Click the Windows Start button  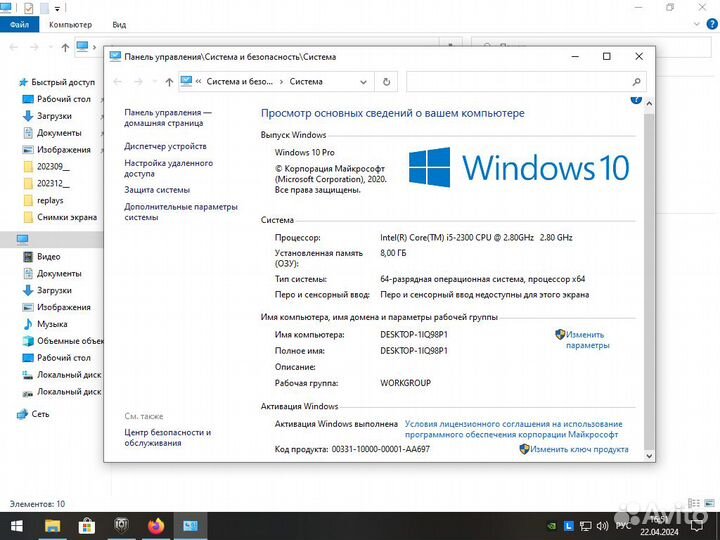tap(16, 525)
